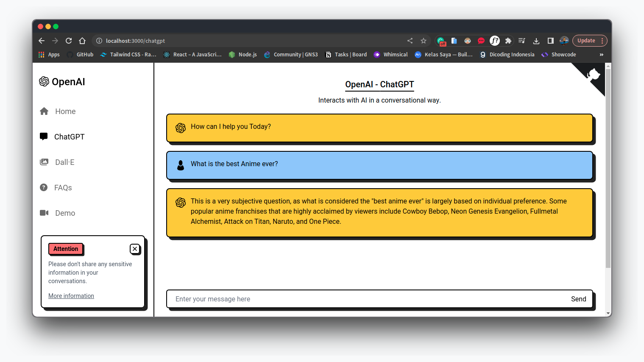Click the OpenAI icon in the greeting message
The width and height of the screenshot is (644, 362).
tap(181, 128)
